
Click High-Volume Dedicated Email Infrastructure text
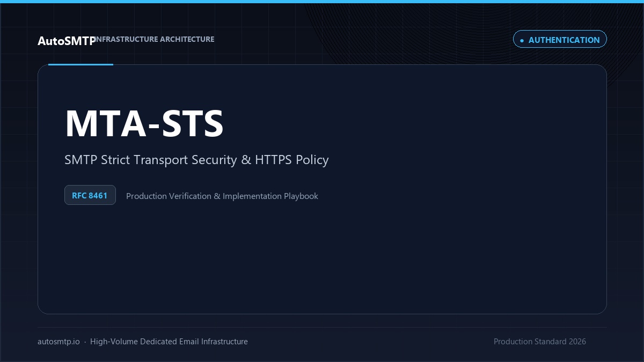click(x=169, y=342)
